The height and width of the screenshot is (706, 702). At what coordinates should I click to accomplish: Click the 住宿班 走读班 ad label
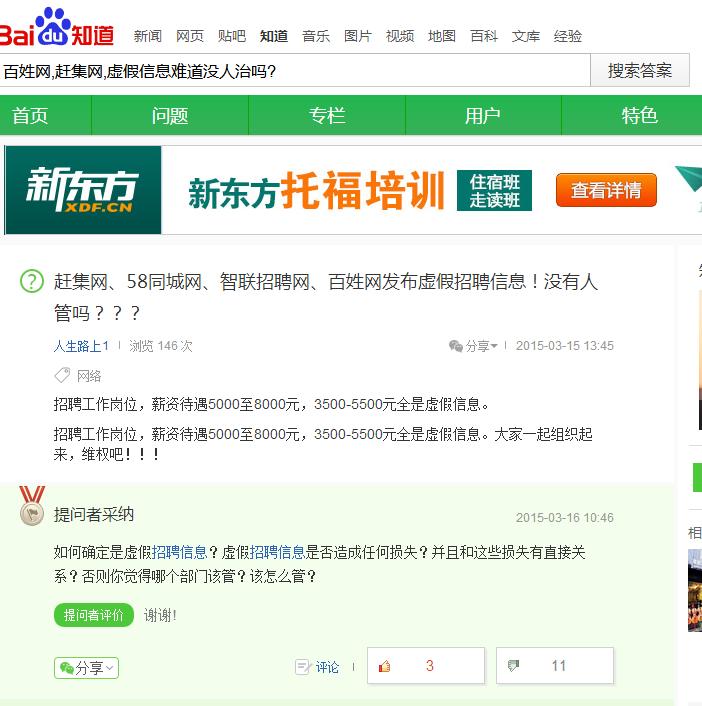click(494, 190)
